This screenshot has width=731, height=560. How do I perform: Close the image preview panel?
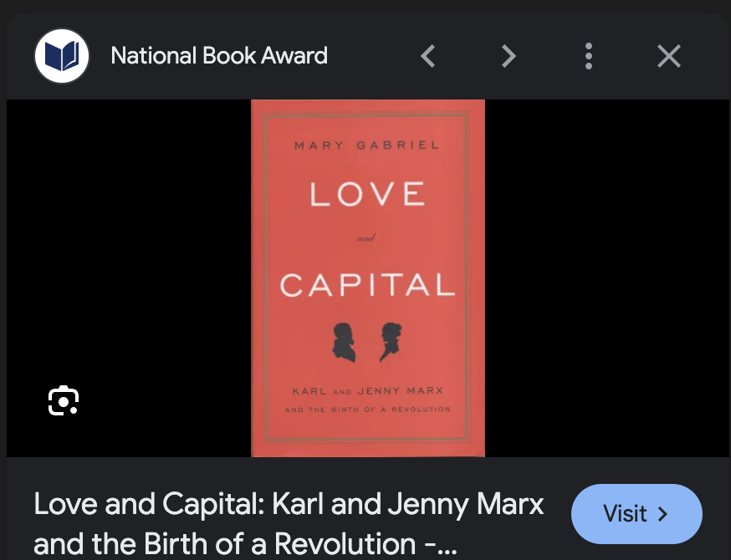coord(669,56)
